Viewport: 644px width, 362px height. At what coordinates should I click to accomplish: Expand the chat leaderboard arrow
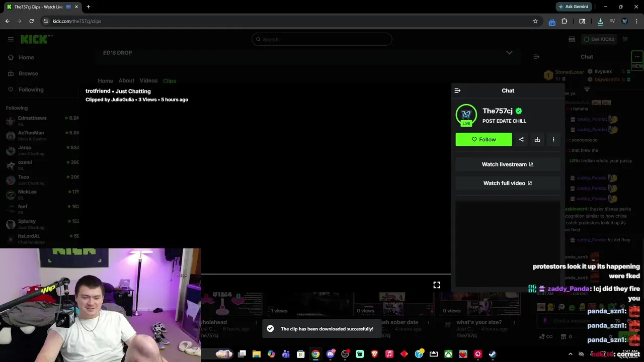tap(587, 89)
